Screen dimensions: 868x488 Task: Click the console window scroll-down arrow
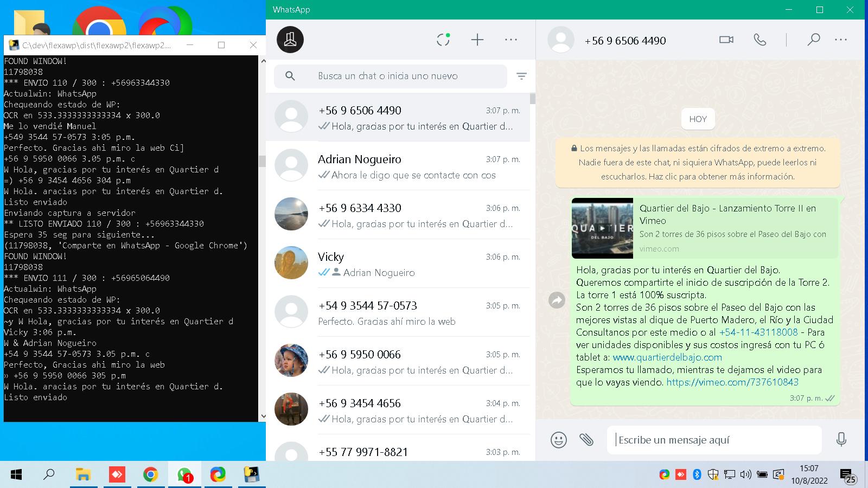click(263, 416)
